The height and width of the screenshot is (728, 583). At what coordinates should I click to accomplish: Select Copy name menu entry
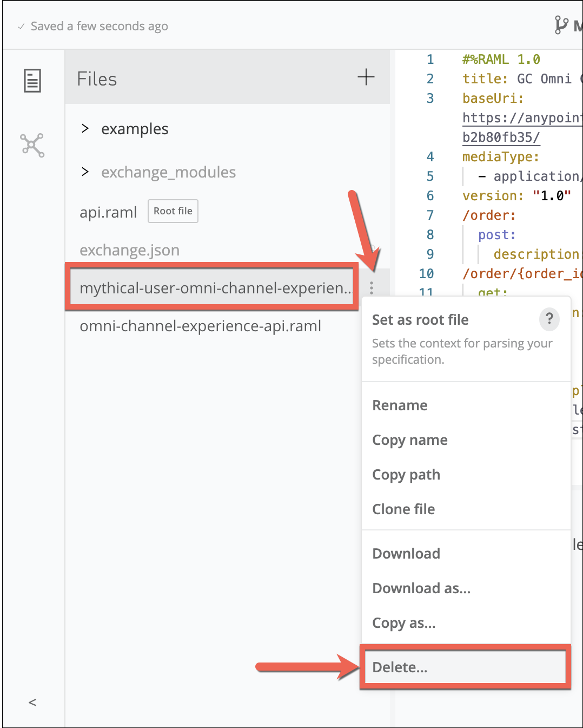pyautogui.click(x=409, y=440)
